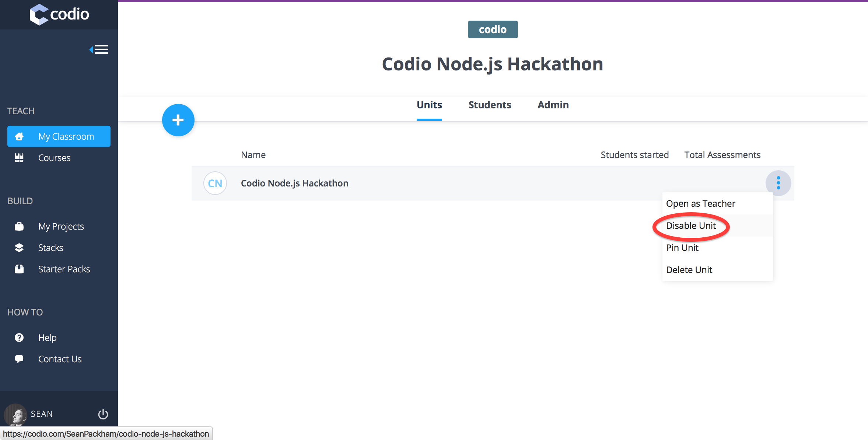Click the CN unit avatar circle
The width and height of the screenshot is (868, 440).
pos(215,183)
